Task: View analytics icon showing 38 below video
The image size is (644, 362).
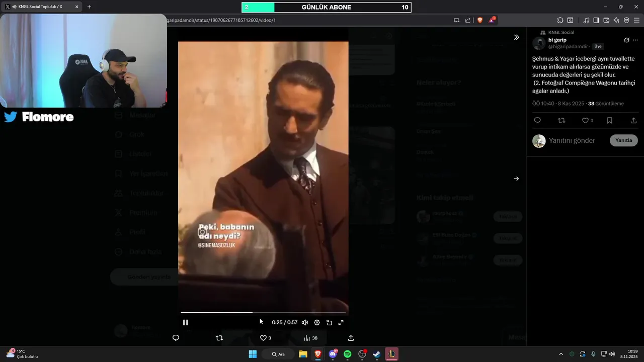Action: point(310,338)
